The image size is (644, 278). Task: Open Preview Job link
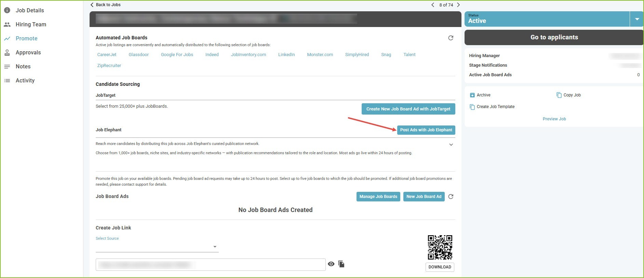tap(554, 119)
